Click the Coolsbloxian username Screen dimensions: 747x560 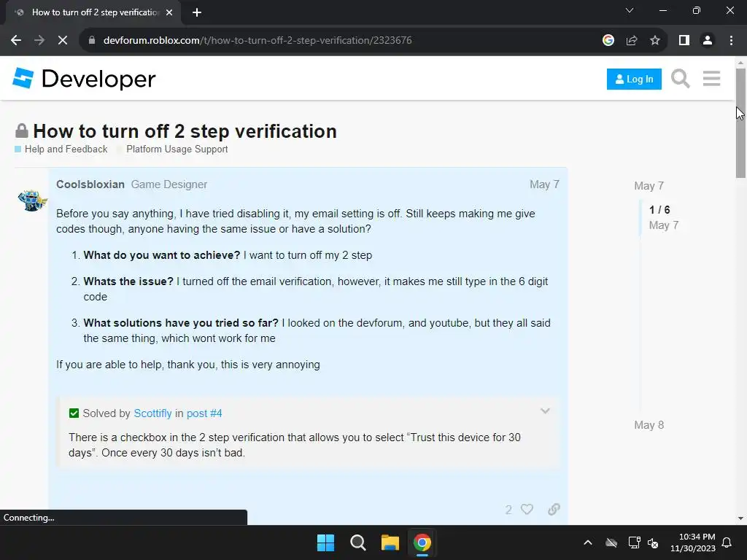click(x=90, y=184)
